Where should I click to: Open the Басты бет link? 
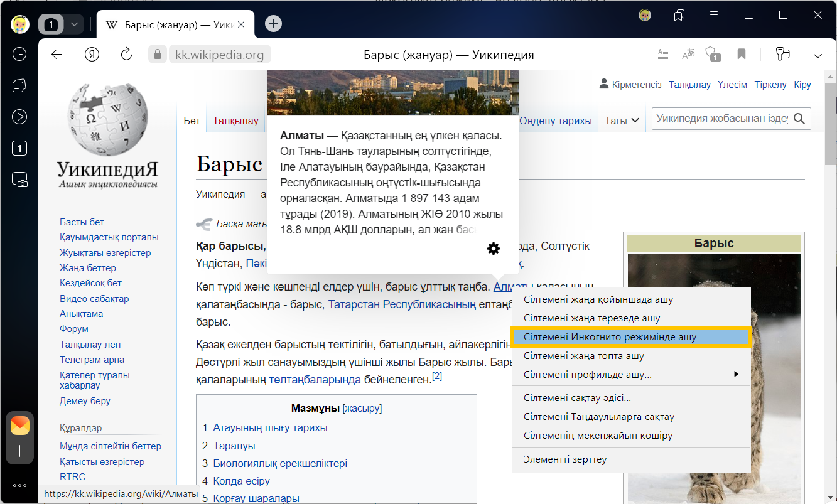[x=82, y=222]
